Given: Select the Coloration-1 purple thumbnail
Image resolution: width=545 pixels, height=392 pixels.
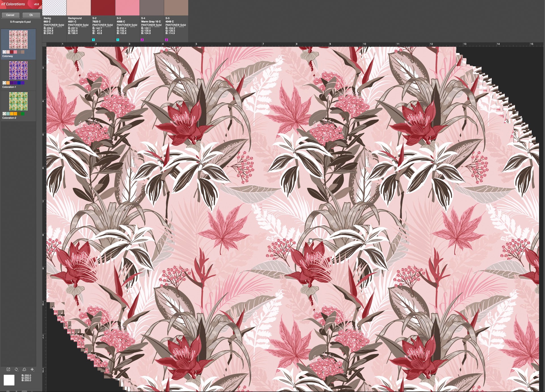Looking at the screenshot, I should (x=18, y=71).
